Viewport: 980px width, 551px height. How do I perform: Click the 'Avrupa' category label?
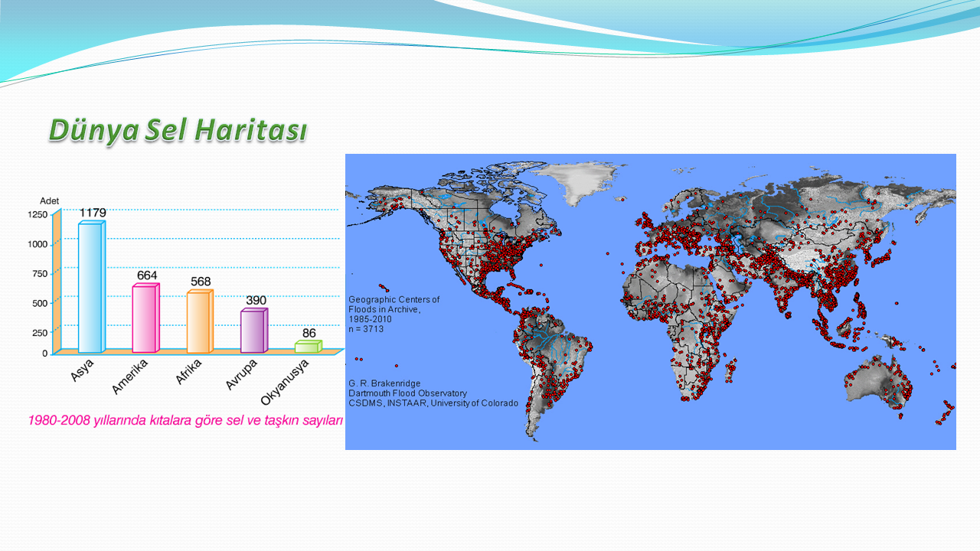click(241, 375)
